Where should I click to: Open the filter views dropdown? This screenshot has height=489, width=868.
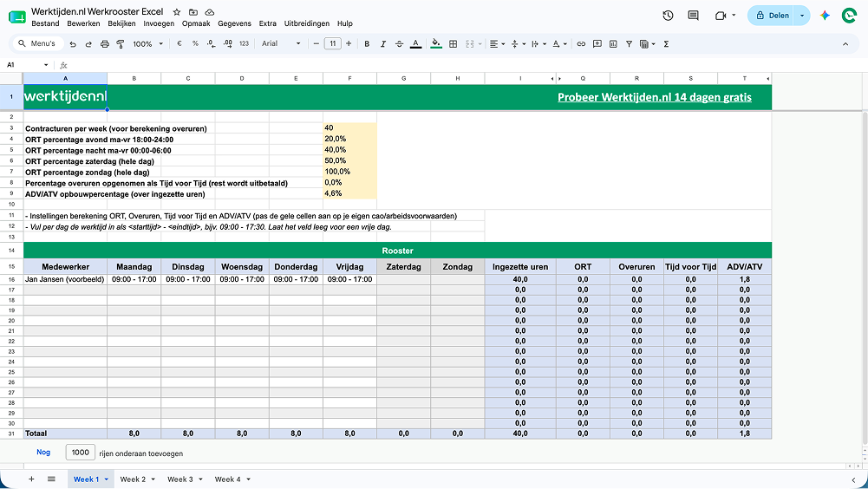tap(647, 43)
